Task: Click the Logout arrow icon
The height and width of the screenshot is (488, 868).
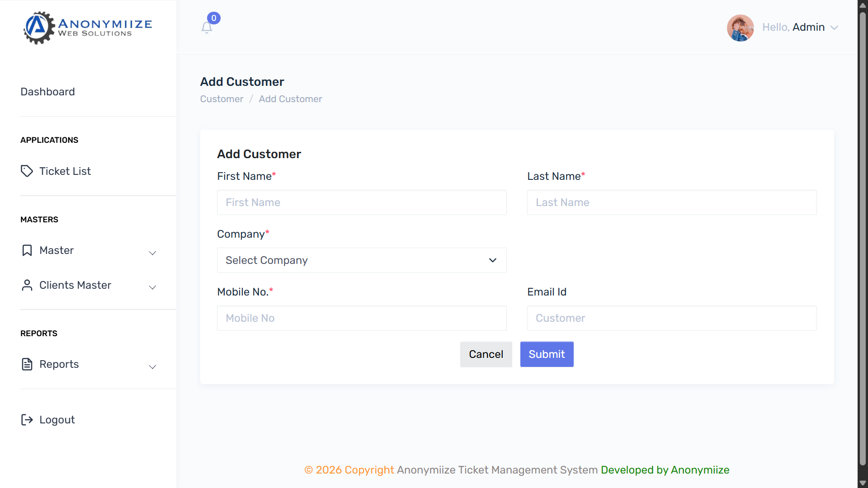Action: [x=27, y=420]
